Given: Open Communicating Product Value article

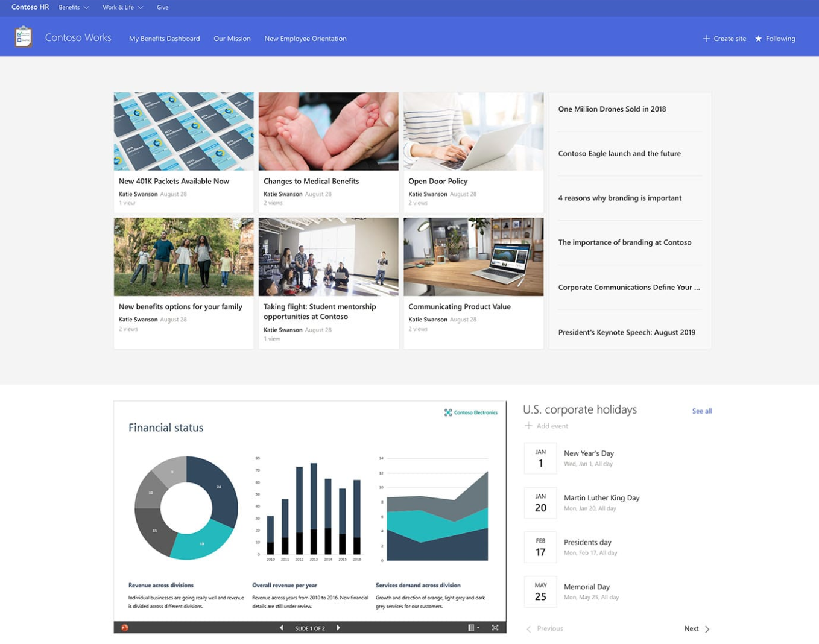Looking at the screenshot, I should (x=460, y=306).
